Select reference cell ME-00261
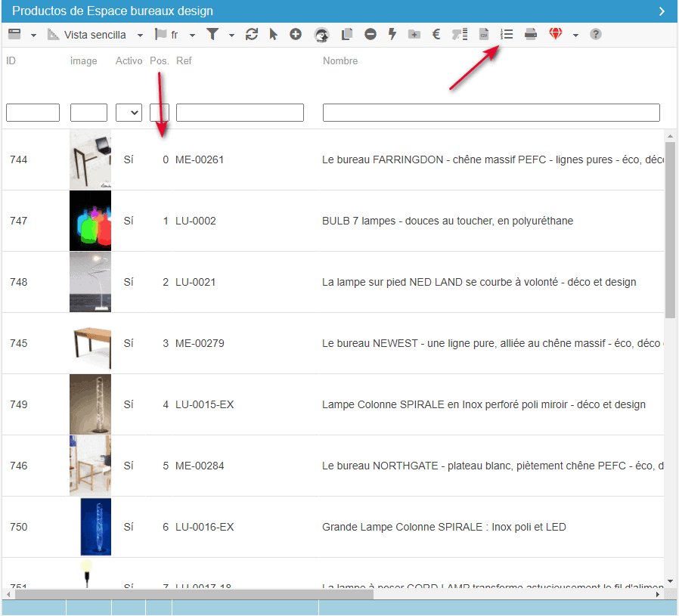 tap(199, 159)
